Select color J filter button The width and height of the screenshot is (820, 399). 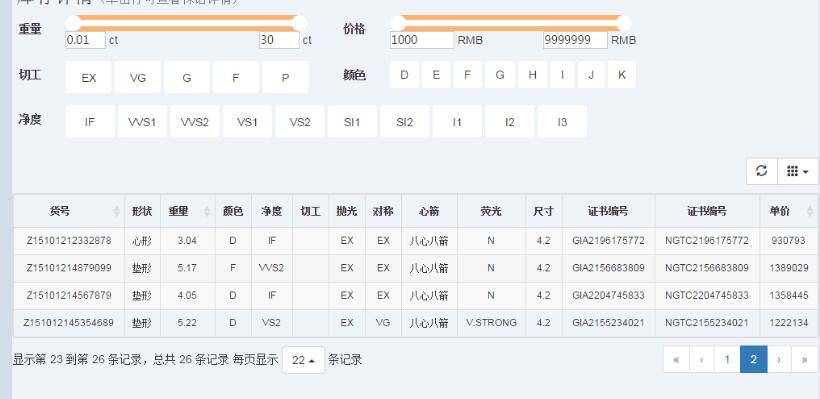click(591, 75)
